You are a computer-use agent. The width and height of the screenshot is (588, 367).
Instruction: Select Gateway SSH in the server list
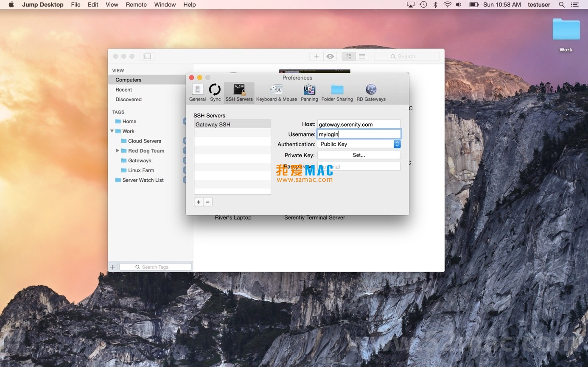[x=232, y=125]
